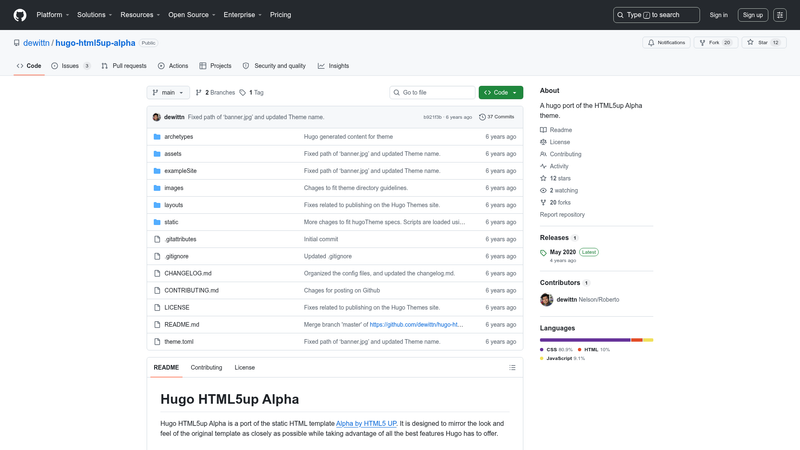Click the languages color bar
800x450 pixels.
[x=596, y=340]
